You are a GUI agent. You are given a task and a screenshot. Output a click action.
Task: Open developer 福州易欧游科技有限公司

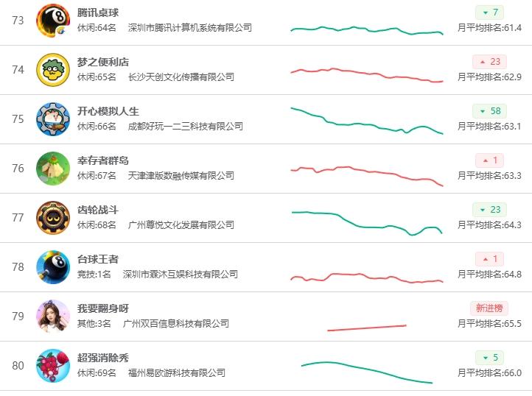pyautogui.click(x=177, y=373)
